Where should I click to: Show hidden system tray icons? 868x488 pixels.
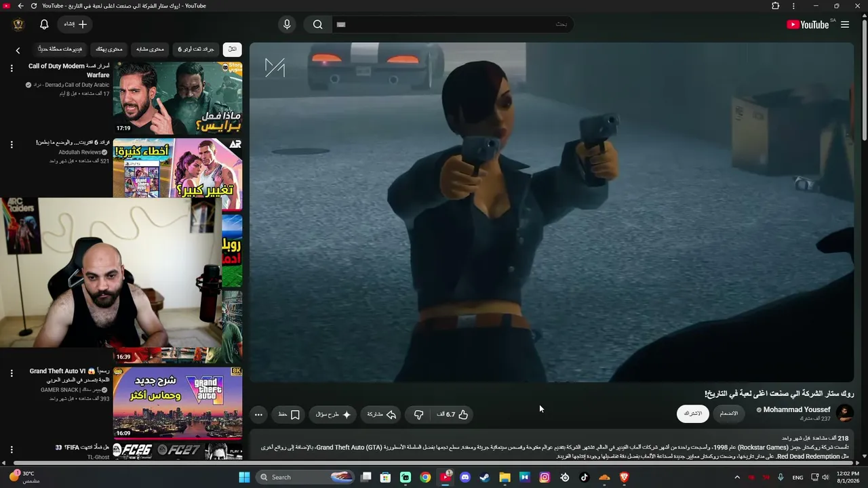coord(737,477)
